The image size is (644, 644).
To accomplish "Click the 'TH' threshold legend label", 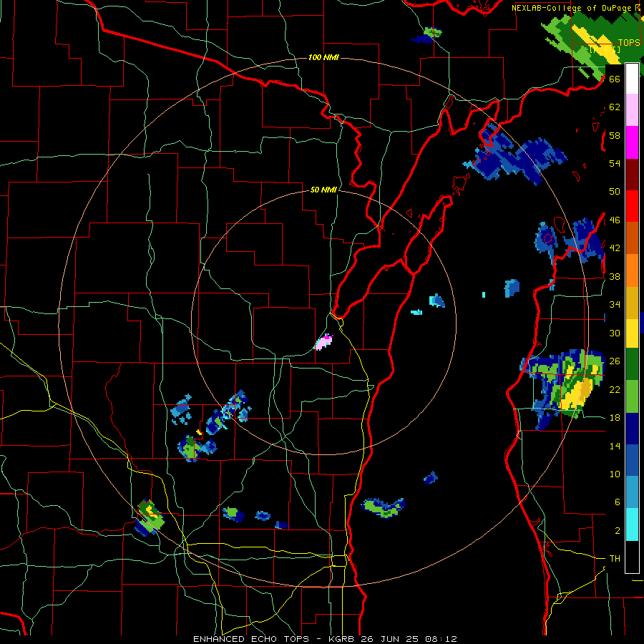I will point(615,559).
